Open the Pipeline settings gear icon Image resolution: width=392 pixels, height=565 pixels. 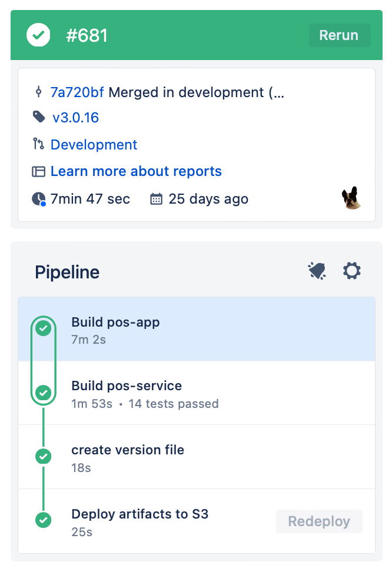[351, 271]
